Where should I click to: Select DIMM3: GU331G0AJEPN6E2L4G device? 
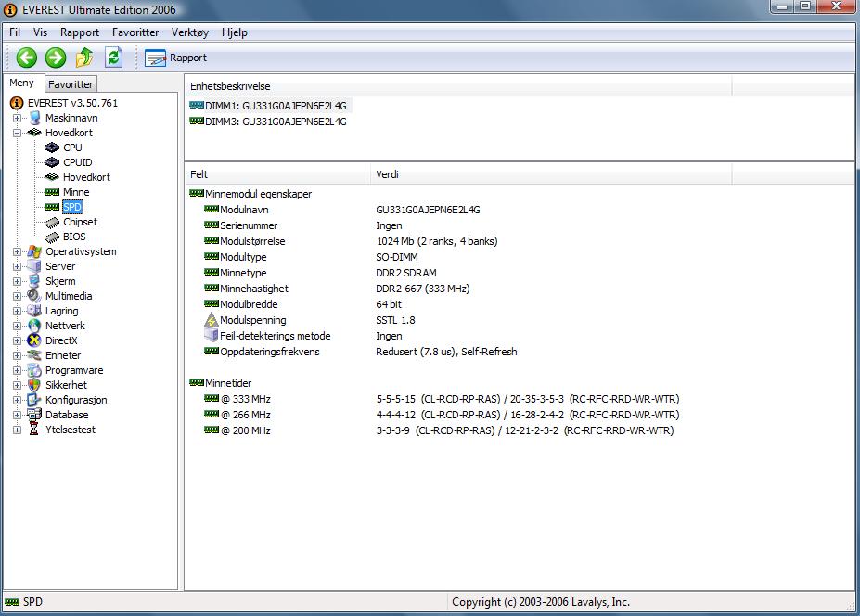268,122
